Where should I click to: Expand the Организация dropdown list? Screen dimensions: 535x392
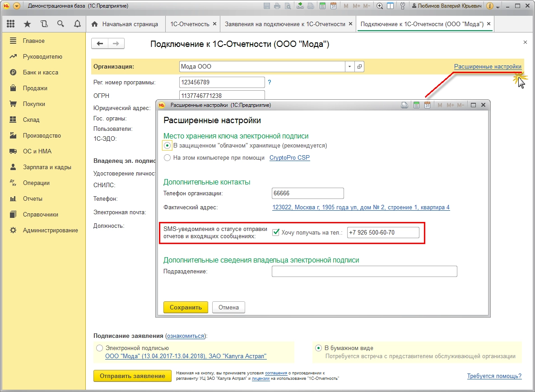[x=349, y=67]
